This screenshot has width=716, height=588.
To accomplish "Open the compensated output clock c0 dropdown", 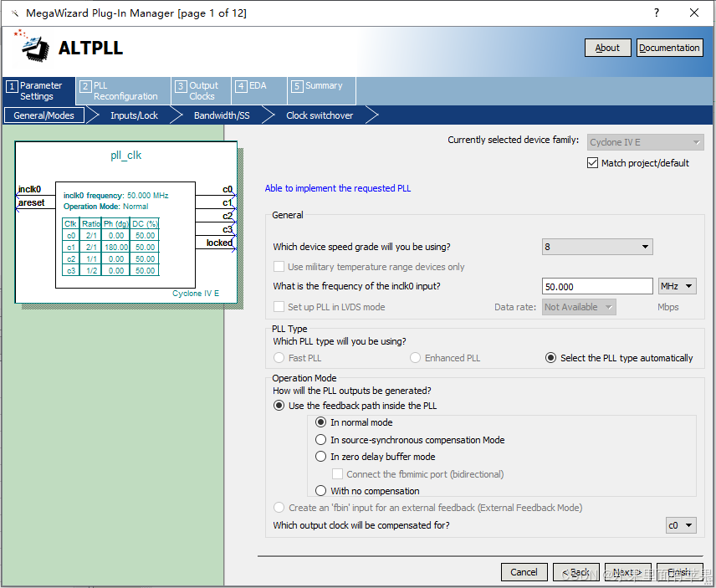I will click(x=681, y=525).
